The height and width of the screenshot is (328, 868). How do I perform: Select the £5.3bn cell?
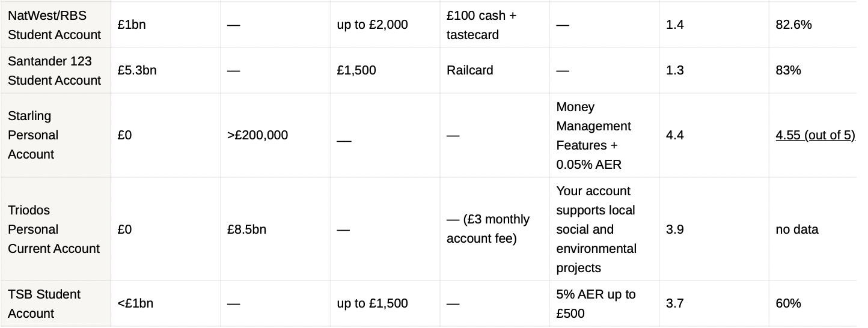point(165,70)
